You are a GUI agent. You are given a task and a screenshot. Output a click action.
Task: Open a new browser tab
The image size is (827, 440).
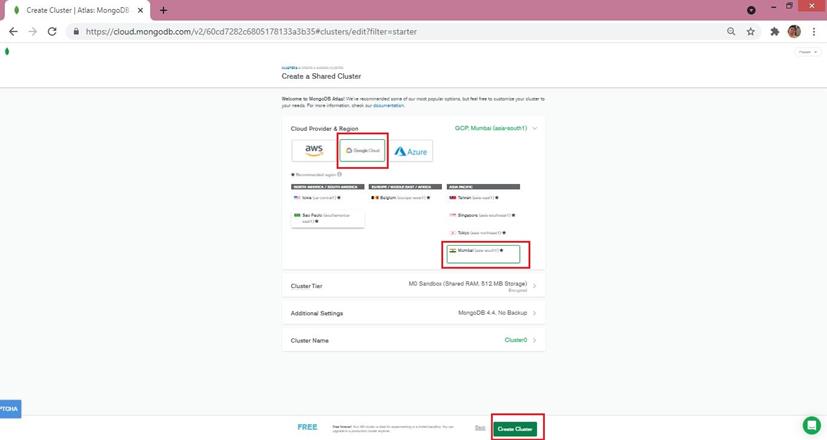coord(164,10)
